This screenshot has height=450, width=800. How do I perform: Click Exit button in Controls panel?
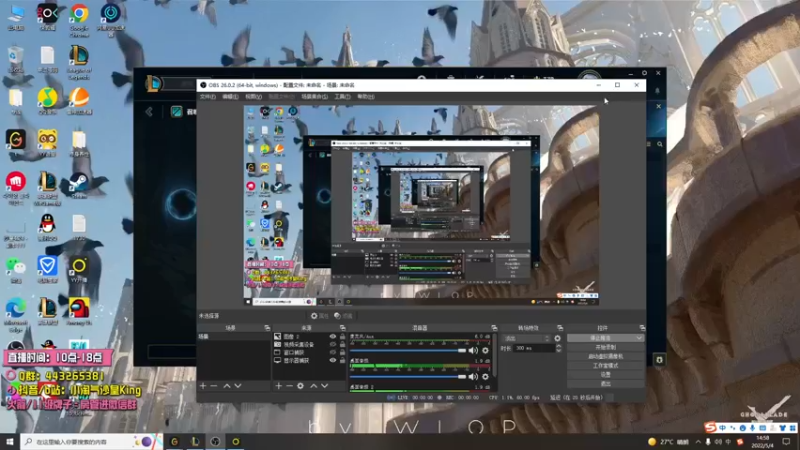[606, 384]
